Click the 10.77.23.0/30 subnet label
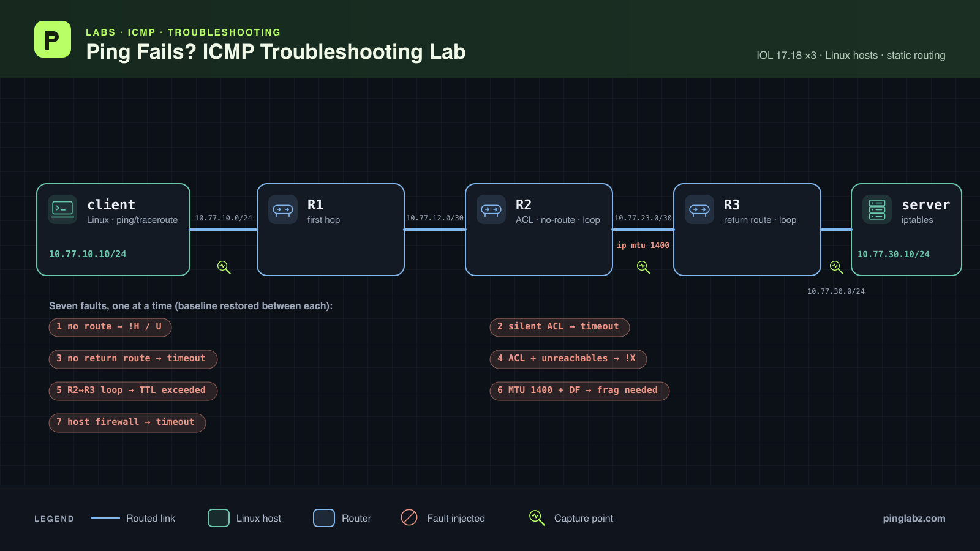 click(x=643, y=218)
